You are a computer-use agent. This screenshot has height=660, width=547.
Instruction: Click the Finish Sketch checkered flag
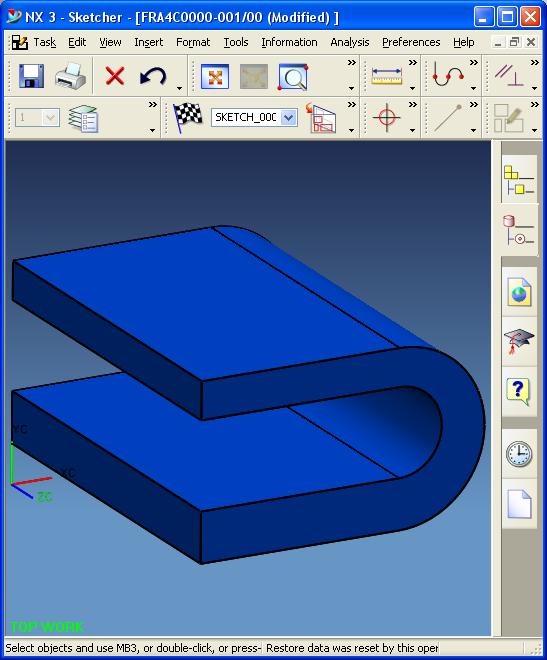[188, 117]
